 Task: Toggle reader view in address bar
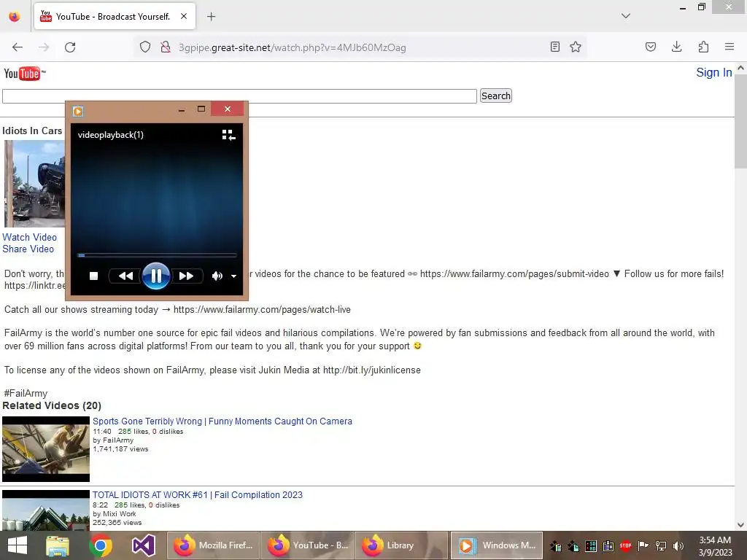click(554, 47)
